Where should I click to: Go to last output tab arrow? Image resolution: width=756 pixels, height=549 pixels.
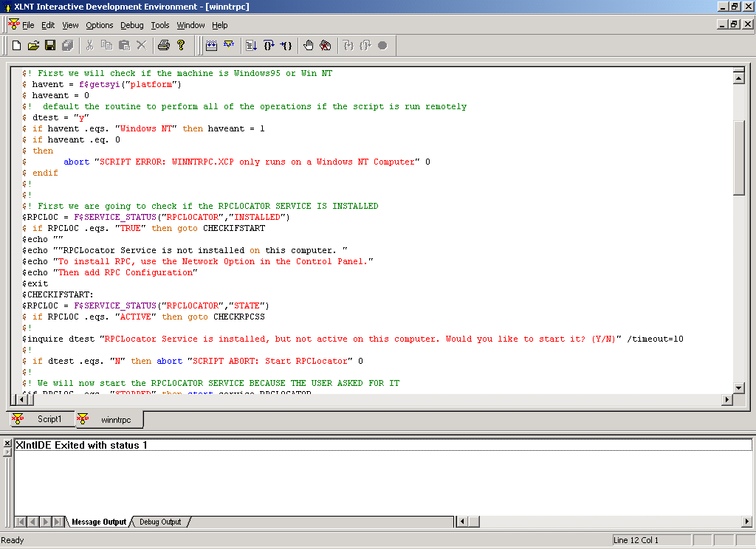click(58, 522)
